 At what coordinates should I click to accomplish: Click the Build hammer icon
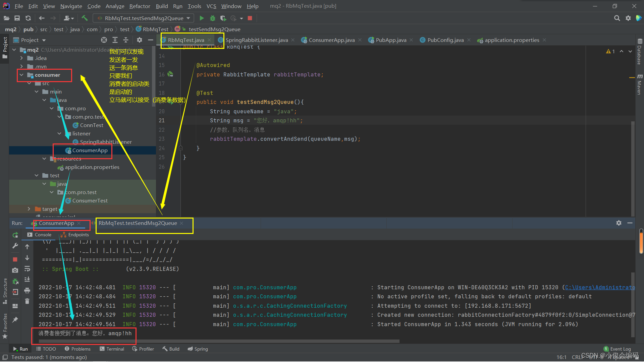coord(85,18)
